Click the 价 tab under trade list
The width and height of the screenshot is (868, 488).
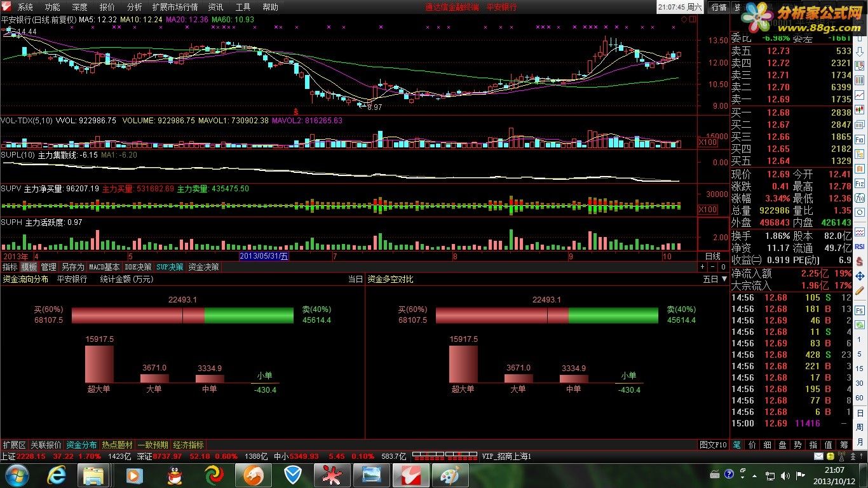click(752, 445)
